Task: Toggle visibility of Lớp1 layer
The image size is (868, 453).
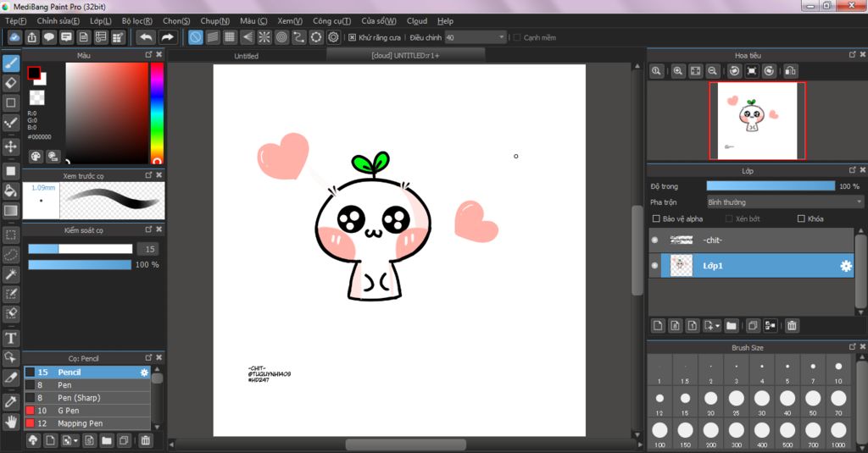Action: (x=655, y=266)
